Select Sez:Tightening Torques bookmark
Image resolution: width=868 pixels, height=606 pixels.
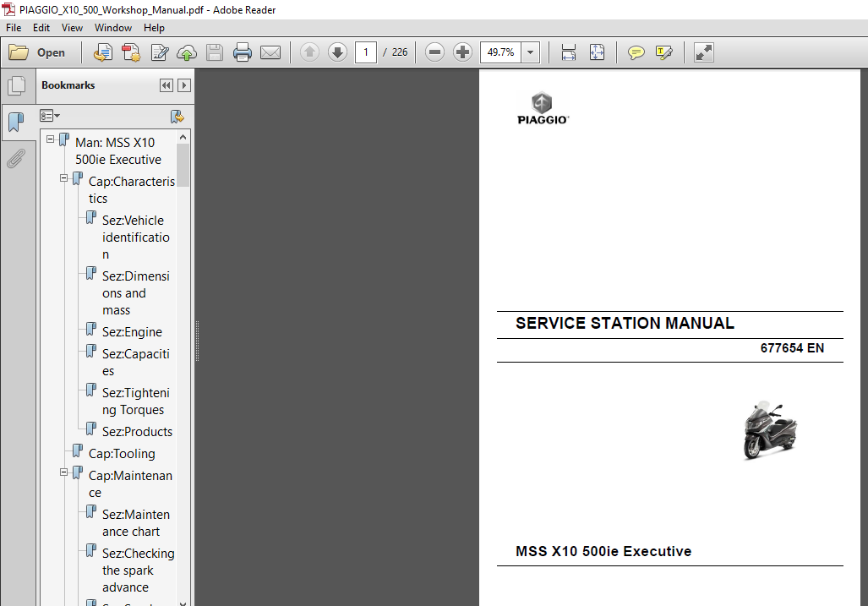tap(135, 401)
